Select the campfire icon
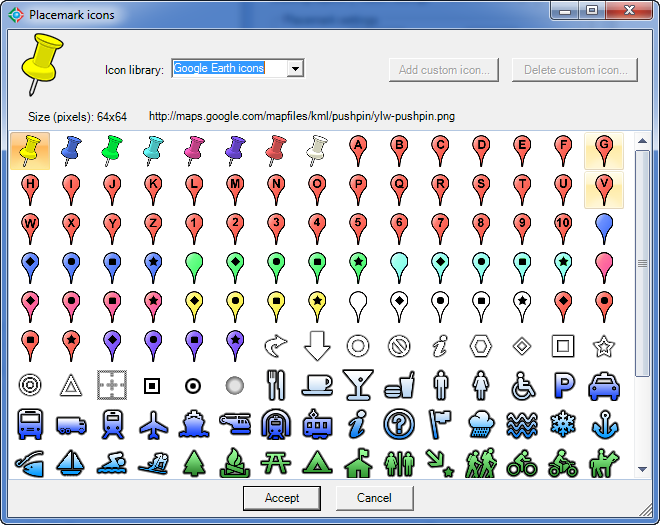 (x=235, y=463)
